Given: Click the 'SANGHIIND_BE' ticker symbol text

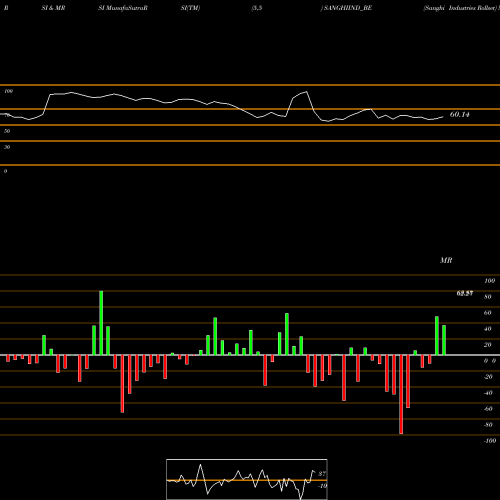Looking at the screenshot, I should (x=348, y=8).
